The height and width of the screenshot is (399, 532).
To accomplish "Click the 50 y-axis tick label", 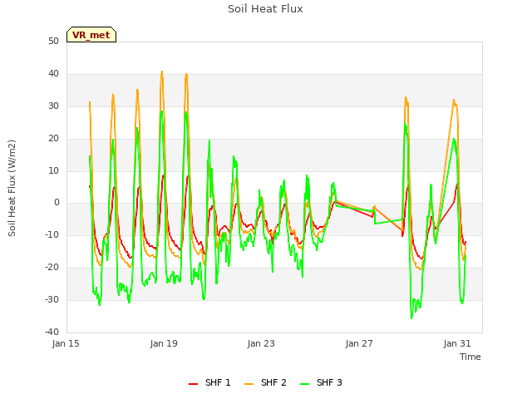I will (53, 42).
